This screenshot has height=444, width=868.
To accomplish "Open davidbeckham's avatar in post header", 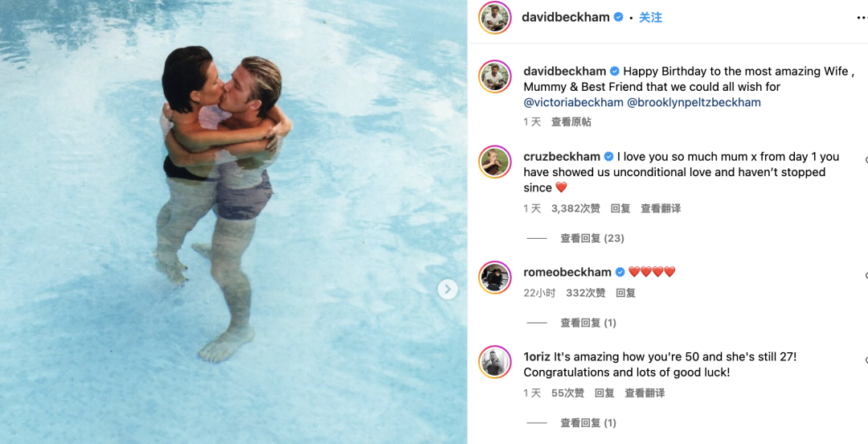I will click(x=494, y=18).
